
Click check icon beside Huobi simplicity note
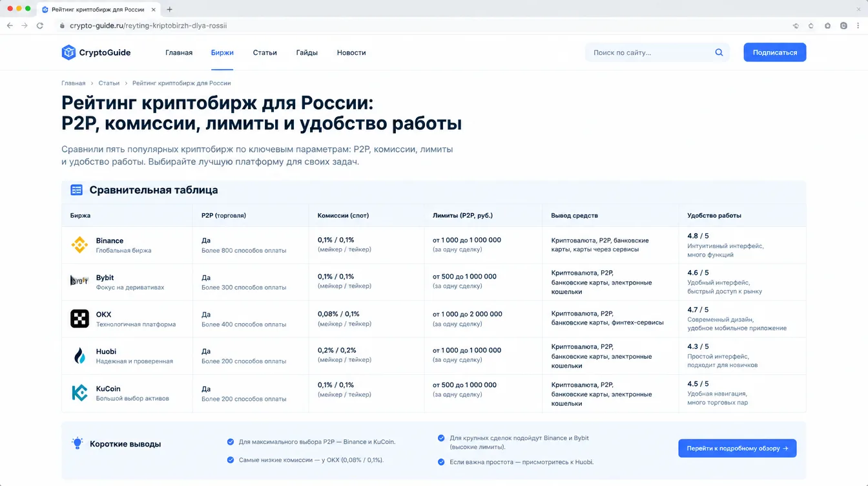tap(441, 462)
